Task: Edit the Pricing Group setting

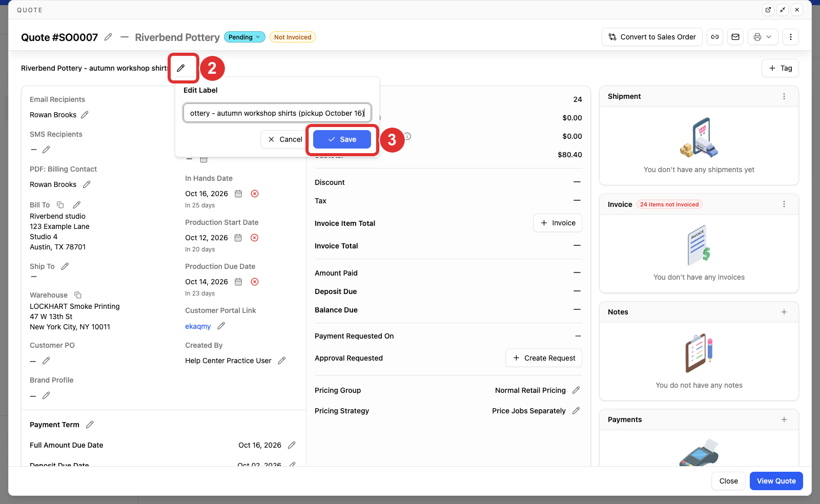Action: 576,390
